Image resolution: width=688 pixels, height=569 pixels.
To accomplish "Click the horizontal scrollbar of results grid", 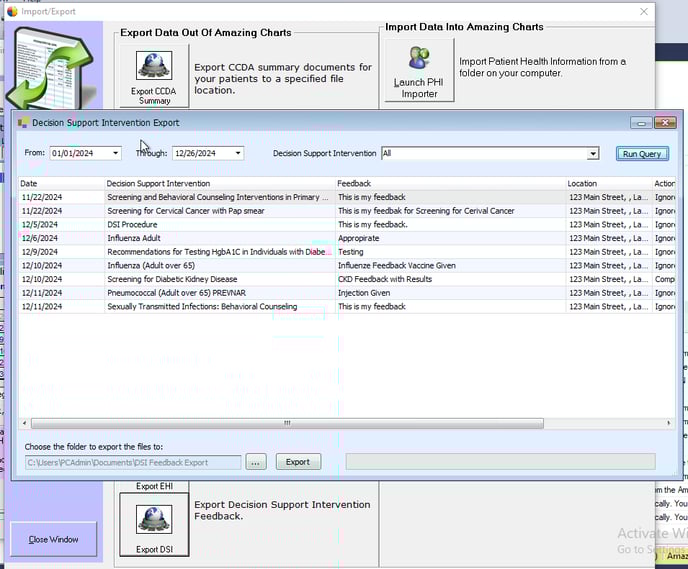I will click(x=287, y=423).
